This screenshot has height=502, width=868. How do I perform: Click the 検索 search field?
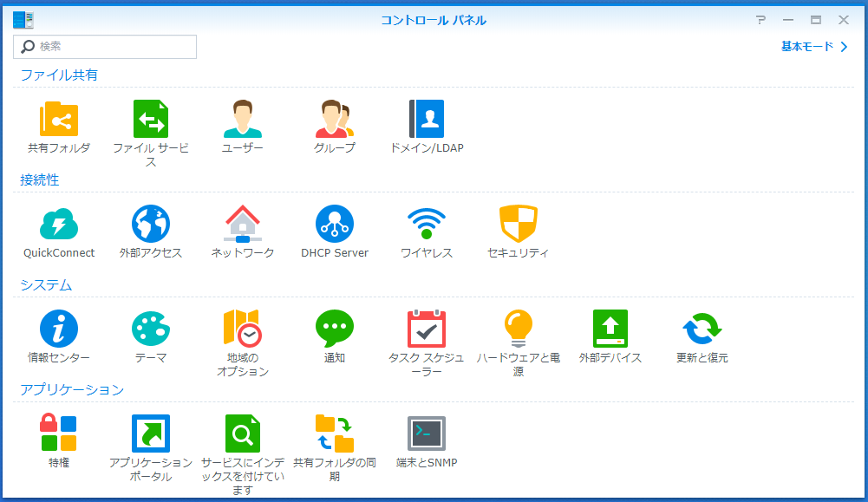click(104, 46)
